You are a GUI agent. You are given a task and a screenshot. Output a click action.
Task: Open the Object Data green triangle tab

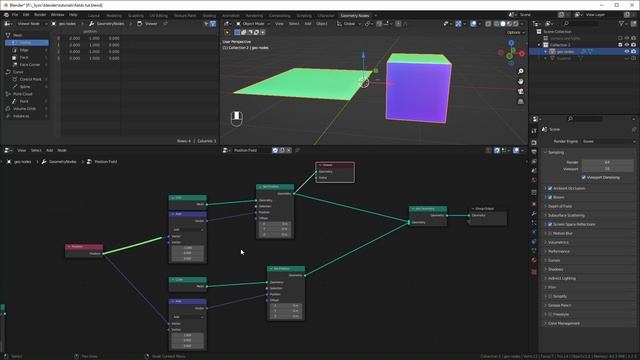(534, 251)
